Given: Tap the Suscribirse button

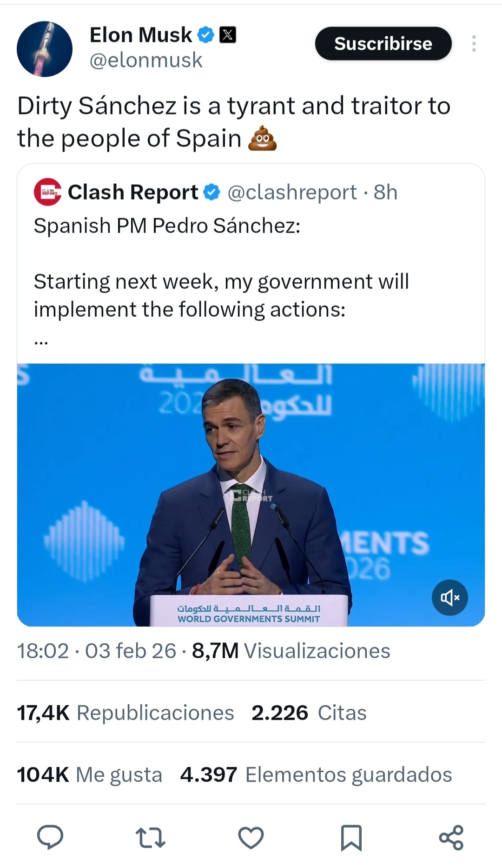Looking at the screenshot, I should point(383,44).
